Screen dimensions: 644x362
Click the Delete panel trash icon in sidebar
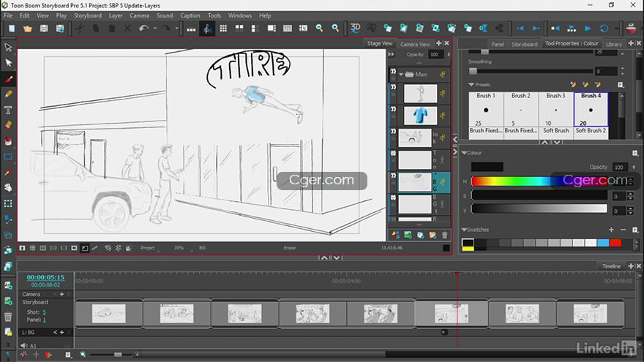8,317
